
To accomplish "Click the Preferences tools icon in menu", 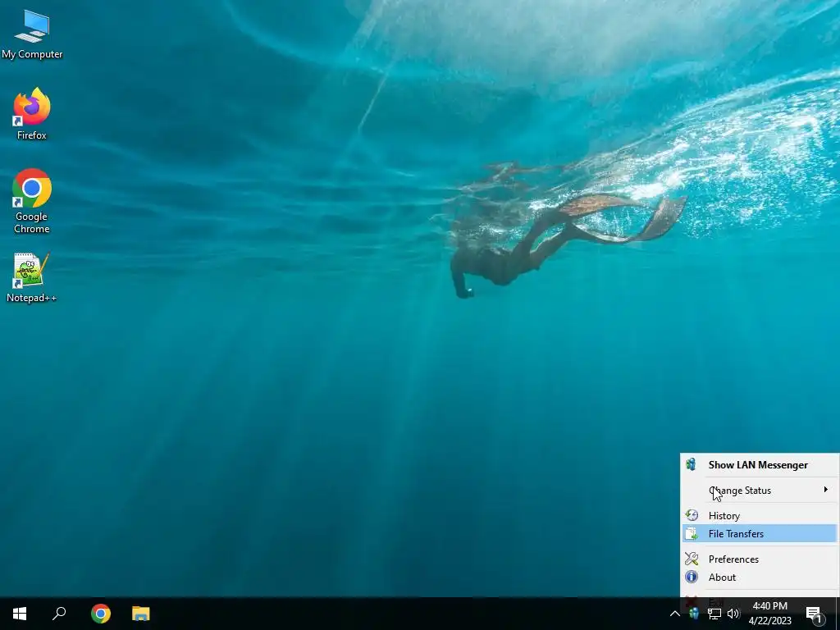I will [x=692, y=559].
